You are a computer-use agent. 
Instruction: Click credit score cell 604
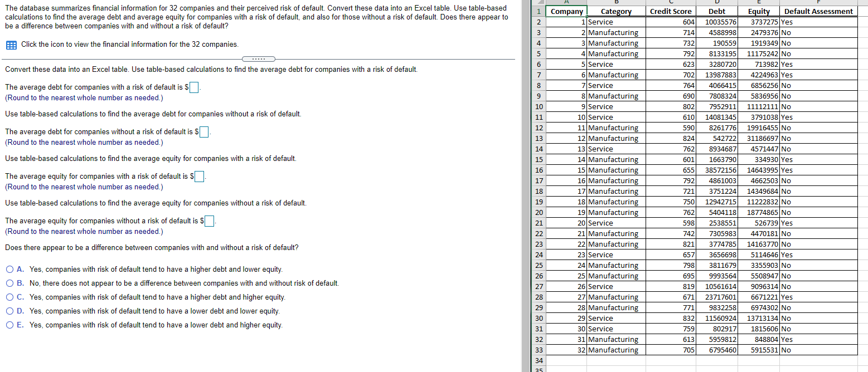pos(671,22)
